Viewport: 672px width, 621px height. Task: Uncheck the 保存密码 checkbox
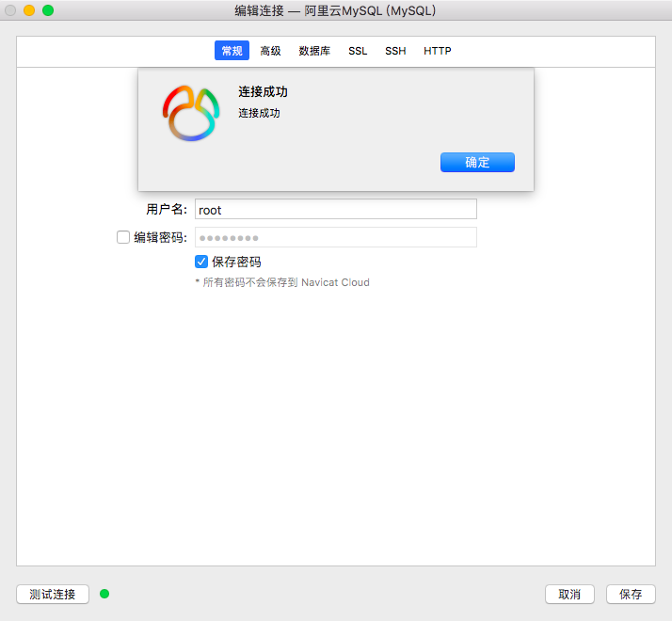click(x=201, y=262)
